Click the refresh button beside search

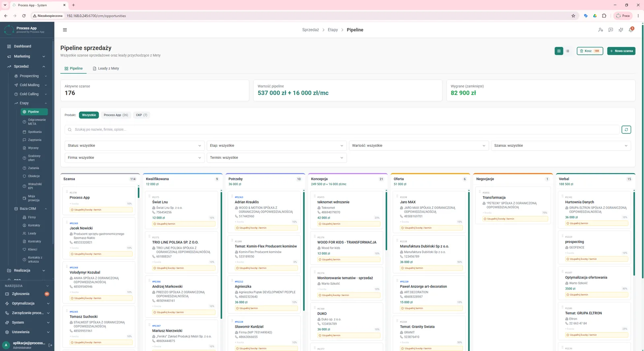[626, 129]
